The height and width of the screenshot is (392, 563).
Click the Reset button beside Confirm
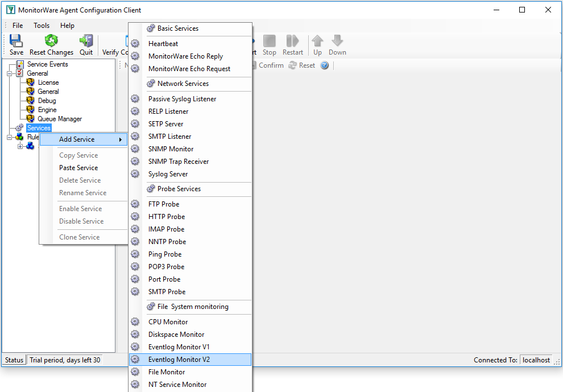pyautogui.click(x=302, y=65)
